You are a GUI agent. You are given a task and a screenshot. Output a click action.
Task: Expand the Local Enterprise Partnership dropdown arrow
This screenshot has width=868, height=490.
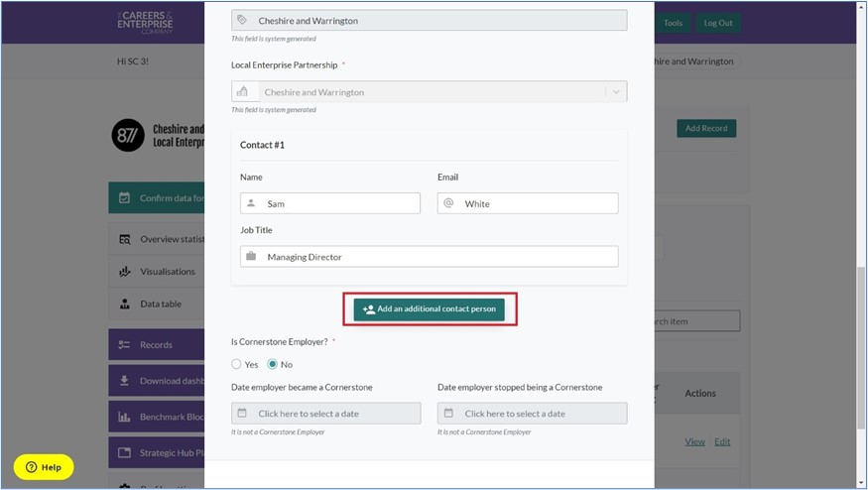click(x=616, y=92)
